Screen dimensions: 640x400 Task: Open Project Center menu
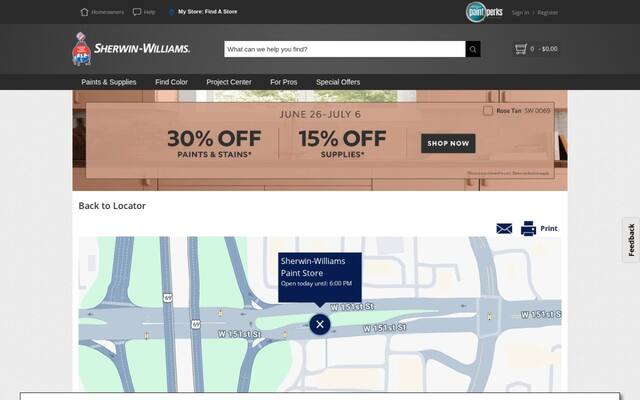pos(229,82)
